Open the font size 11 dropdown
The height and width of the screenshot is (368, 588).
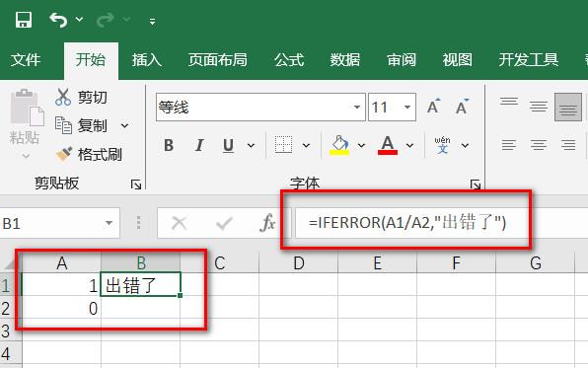(x=407, y=108)
